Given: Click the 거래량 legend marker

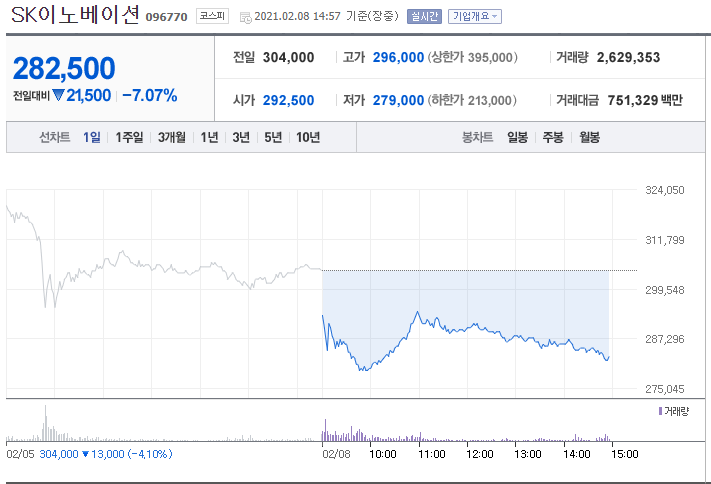Looking at the screenshot, I should (660, 411).
